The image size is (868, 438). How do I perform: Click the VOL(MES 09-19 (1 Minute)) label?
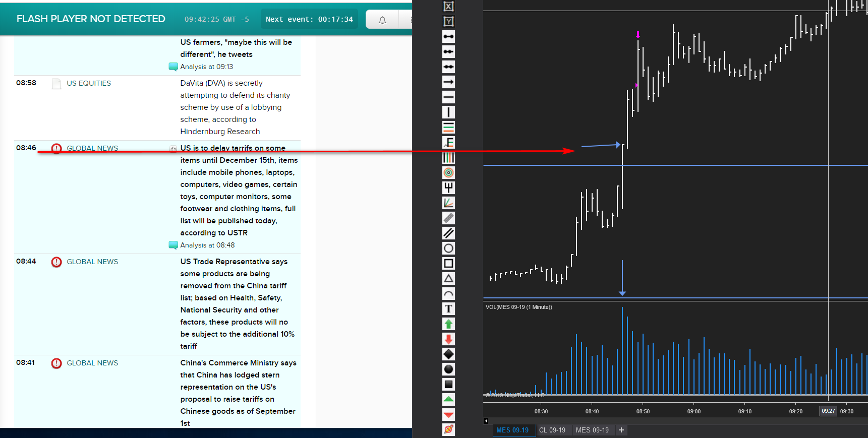pyautogui.click(x=519, y=307)
